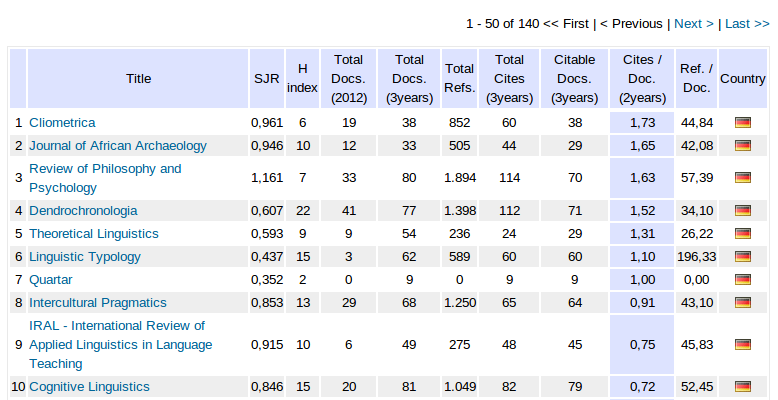778x400 pixels.
Task: Click the Total Cites value 114
Action: click(510, 178)
